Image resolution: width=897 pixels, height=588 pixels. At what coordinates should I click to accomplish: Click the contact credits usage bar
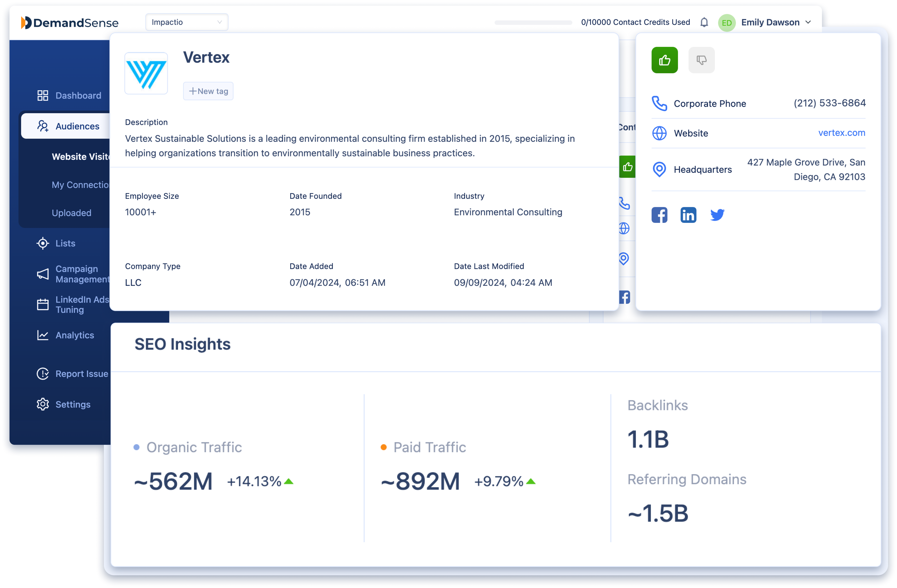pyautogui.click(x=533, y=23)
